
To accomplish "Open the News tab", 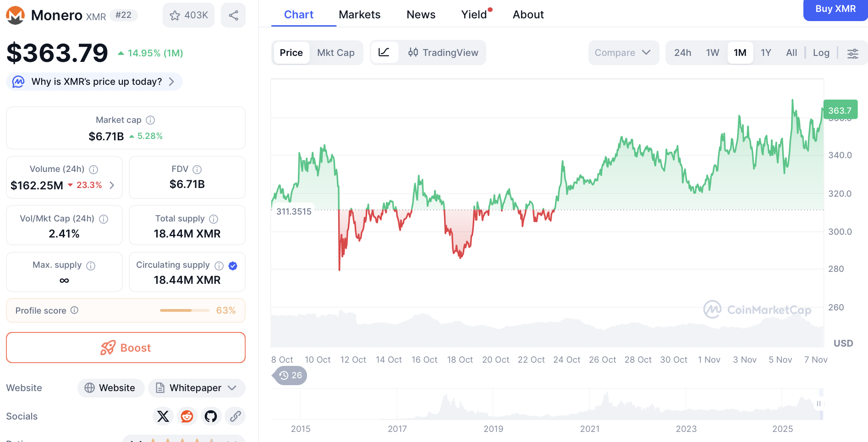I will point(421,15).
